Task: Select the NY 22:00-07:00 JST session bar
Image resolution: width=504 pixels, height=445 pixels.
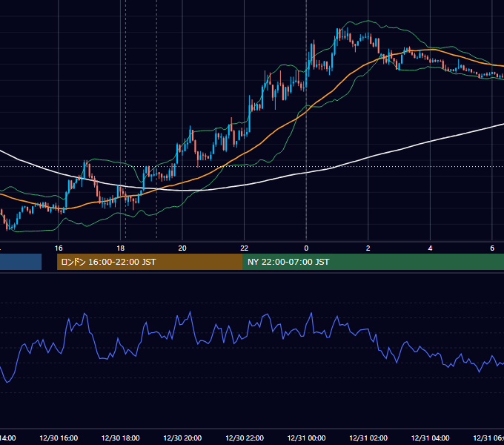Action: [374, 262]
